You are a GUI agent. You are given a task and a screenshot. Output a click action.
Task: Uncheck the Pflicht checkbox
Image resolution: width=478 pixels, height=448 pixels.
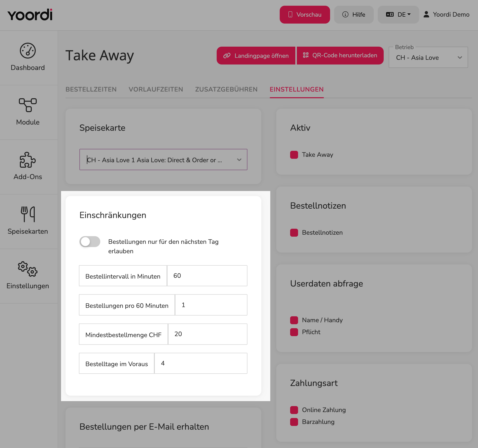294,332
